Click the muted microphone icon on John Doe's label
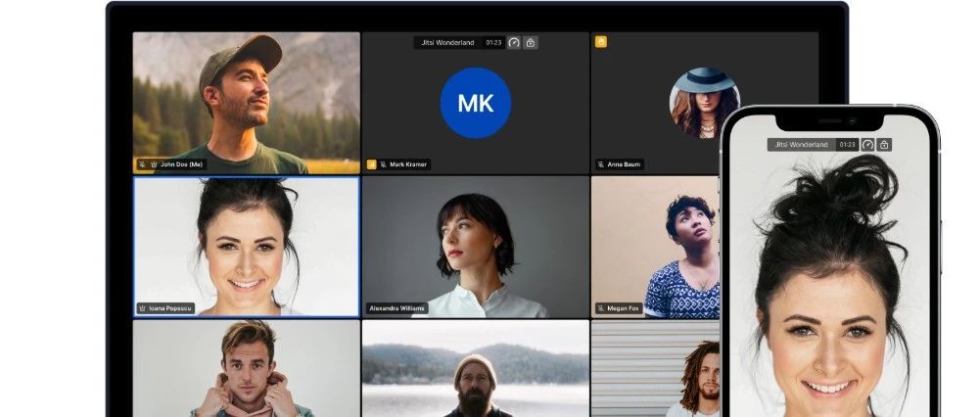The height and width of the screenshot is (417, 980). tap(143, 164)
